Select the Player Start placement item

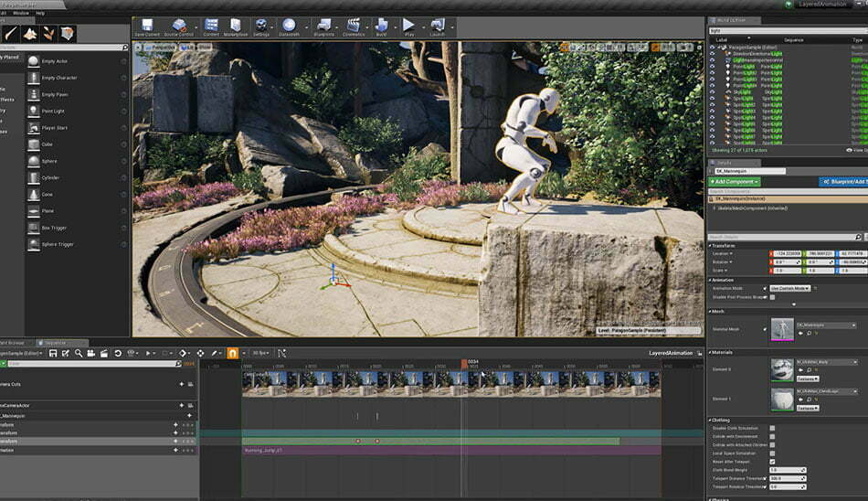(77, 127)
